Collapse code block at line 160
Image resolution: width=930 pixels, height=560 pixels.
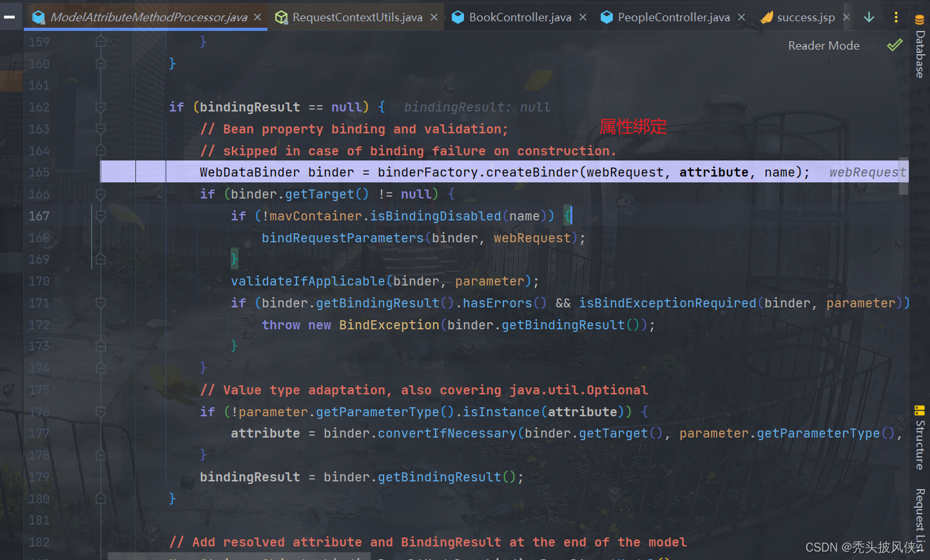pyautogui.click(x=101, y=63)
